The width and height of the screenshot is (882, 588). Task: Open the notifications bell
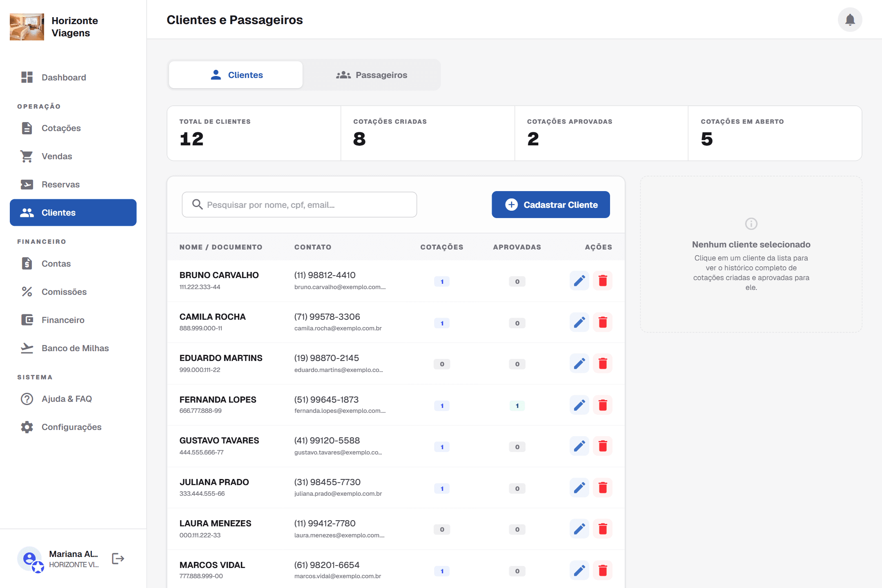850,20
